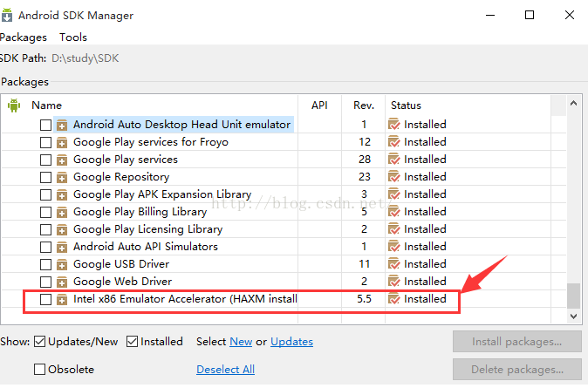Click the Status column header

click(x=407, y=106)
